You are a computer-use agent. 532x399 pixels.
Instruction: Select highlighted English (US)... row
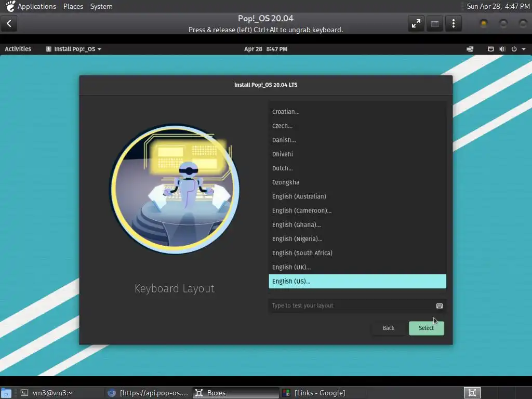pos(357,281)
